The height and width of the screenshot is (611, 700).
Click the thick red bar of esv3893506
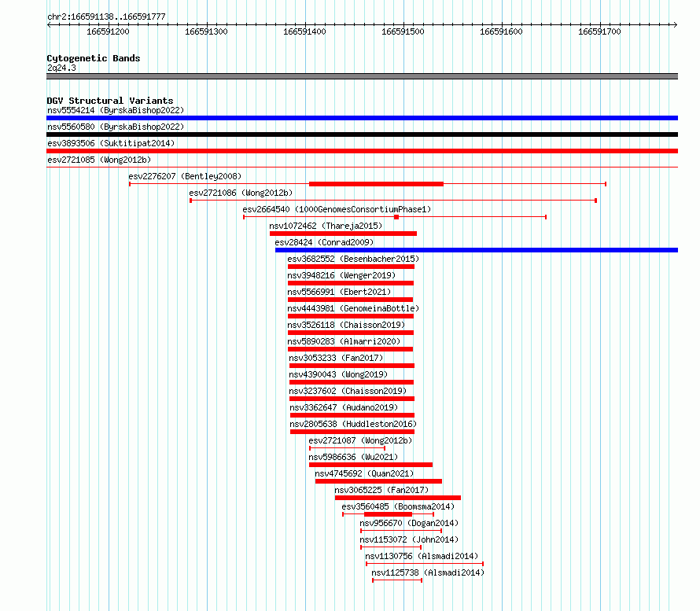coord(362,151)
